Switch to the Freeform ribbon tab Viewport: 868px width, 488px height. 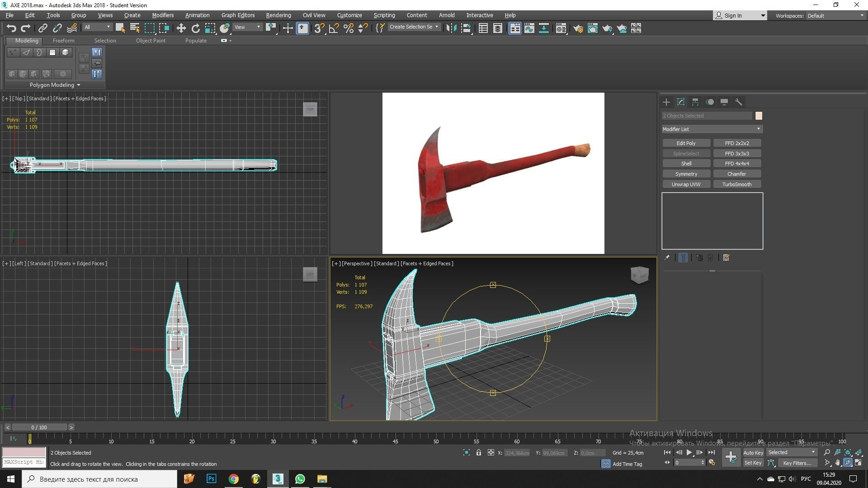63,41
